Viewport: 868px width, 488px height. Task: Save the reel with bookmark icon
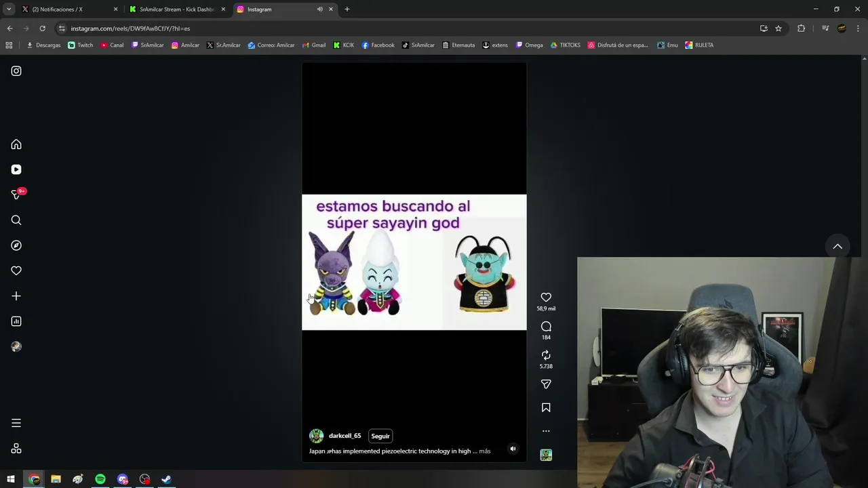click(546, 407)
